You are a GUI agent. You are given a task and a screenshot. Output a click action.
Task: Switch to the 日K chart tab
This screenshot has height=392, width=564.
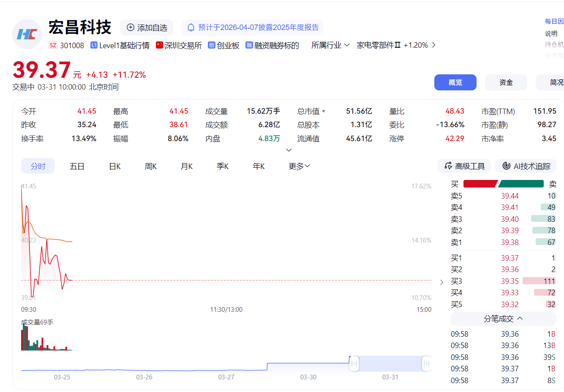[115, 166]
